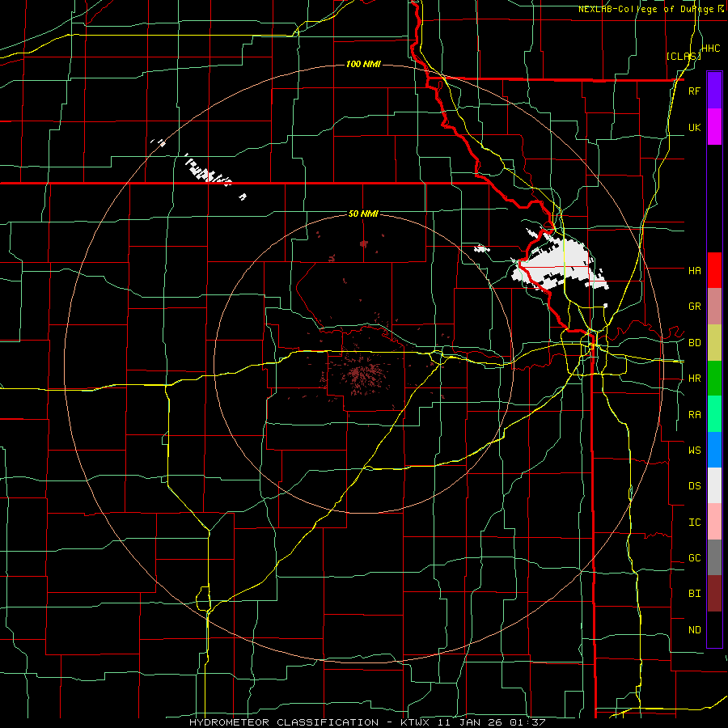Click the UK magenta legend swatch
The height and width of the screenshot is (728, 728).
[x=714, y=126]
